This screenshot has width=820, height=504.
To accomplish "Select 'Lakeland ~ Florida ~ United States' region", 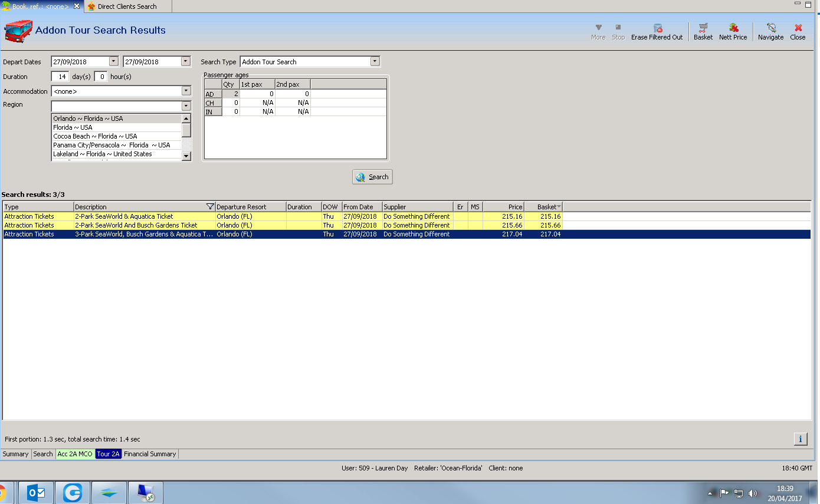I will point(116,154).
